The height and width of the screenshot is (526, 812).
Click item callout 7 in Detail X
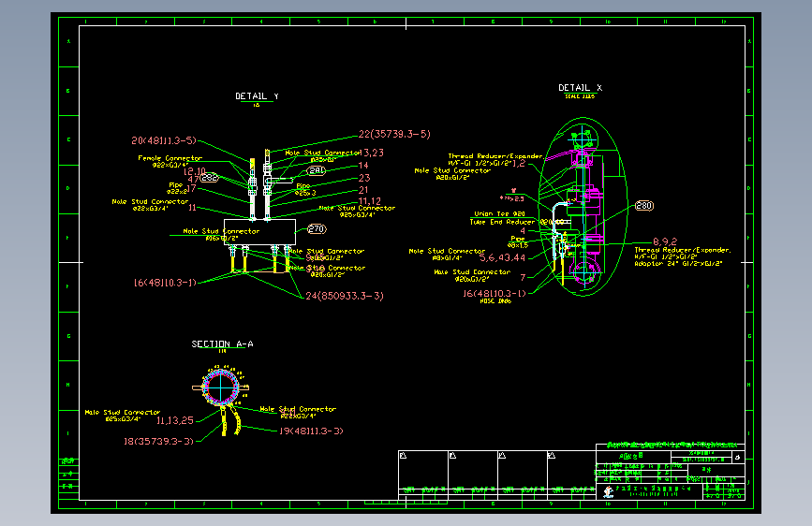(x=523, y=277)
